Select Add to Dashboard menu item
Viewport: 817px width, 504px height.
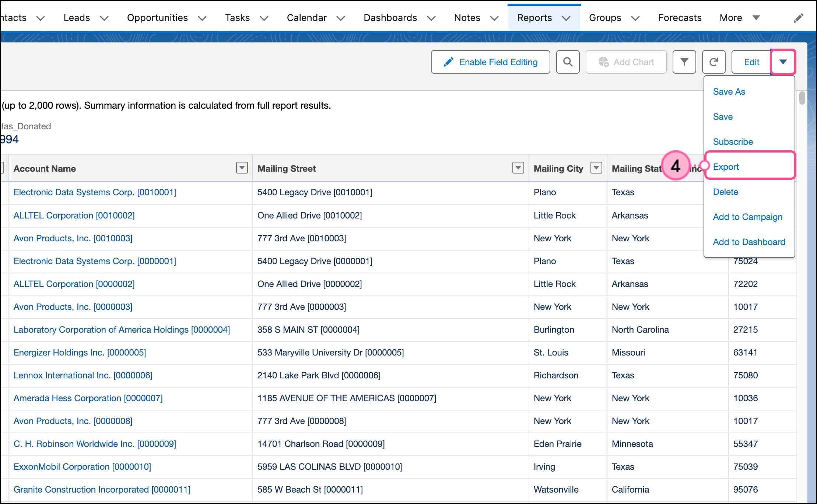coord(749,242)
